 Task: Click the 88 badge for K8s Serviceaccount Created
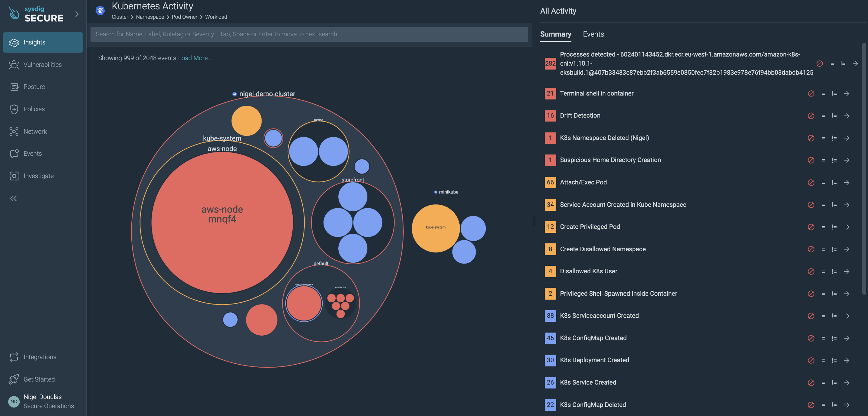click(x=550, y=316)
